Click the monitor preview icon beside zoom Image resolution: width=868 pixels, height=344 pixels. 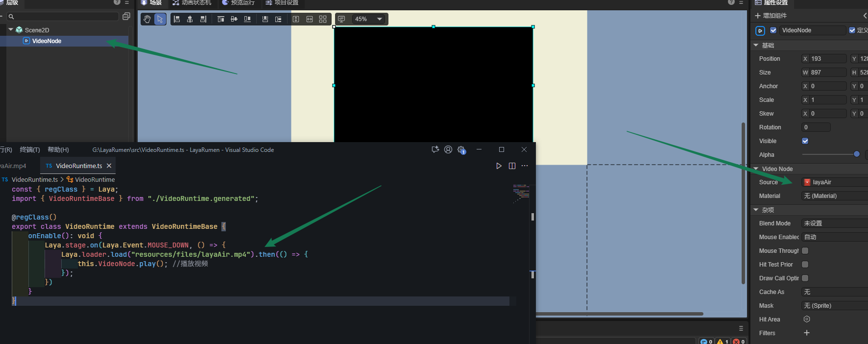pyautogui.click(x=342, y=19)
